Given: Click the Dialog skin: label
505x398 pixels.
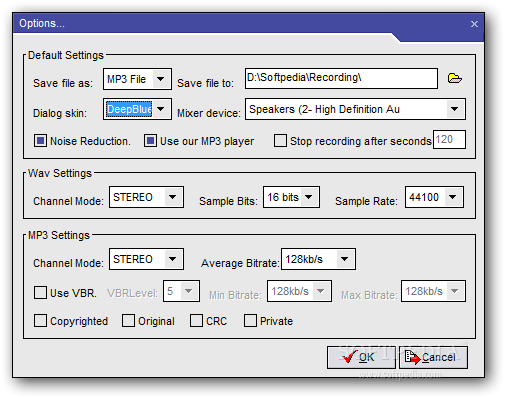Looking at the screenshot, I should (60, 113).
